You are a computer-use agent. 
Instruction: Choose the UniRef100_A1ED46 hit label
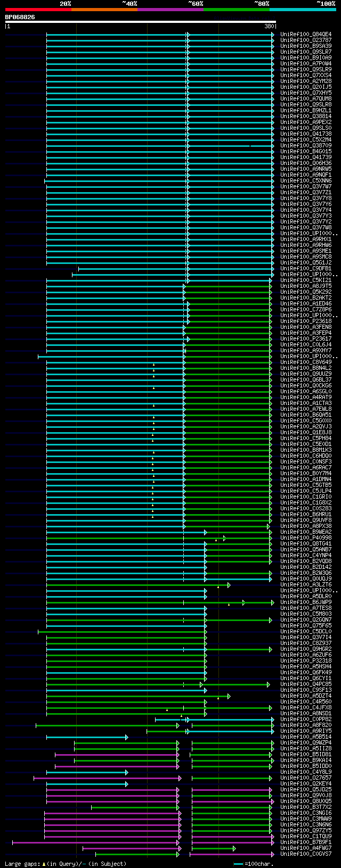tap(306, 304)
